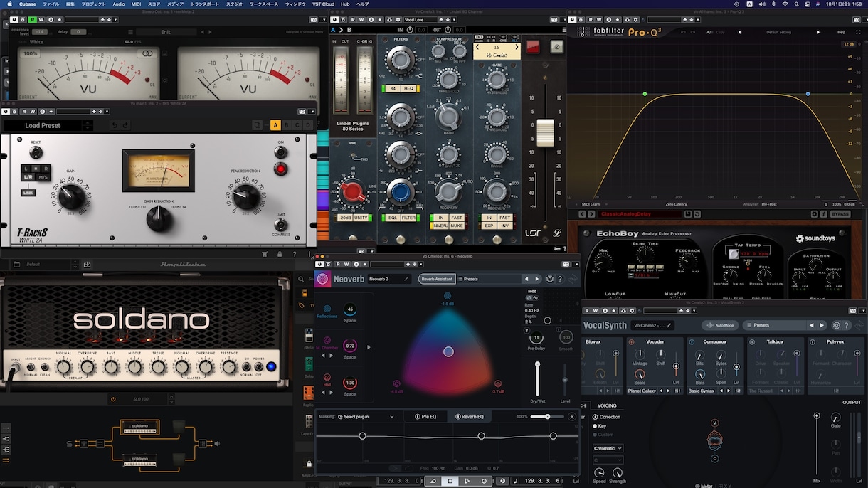Open T-RackS Load Preset selector
The height and width of the screenshot is (488, 868).
[43, 125]
